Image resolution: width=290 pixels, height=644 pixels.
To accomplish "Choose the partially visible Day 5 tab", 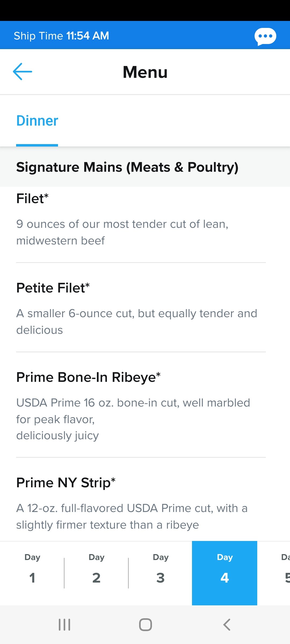I will [x=274, y=573].
